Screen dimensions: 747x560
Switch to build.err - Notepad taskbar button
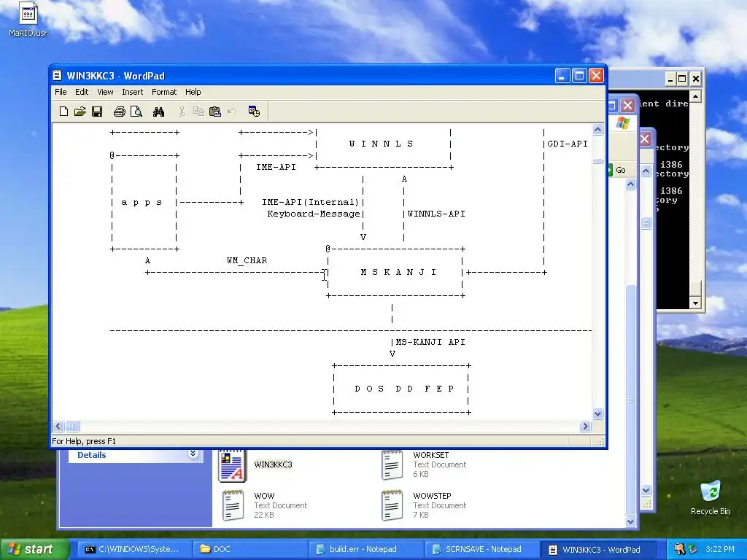pyautogui.click(x=365, y=549)
